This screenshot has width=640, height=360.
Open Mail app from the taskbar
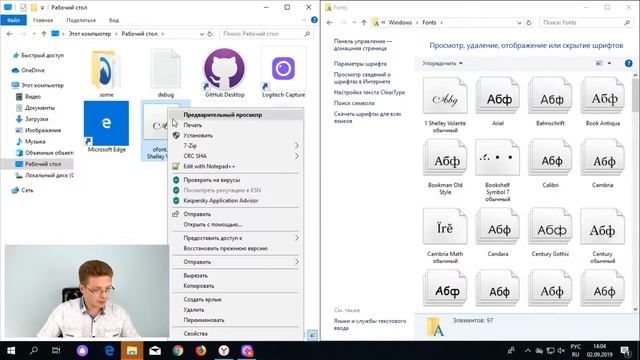[x=155, y=351]
